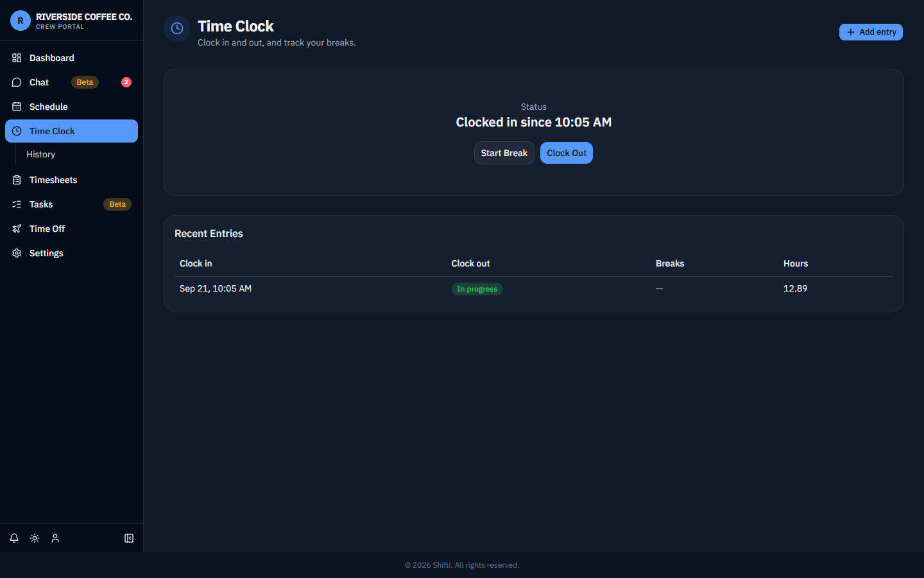
Task: Click the Hours column header
Action: [x=796, y=263]
